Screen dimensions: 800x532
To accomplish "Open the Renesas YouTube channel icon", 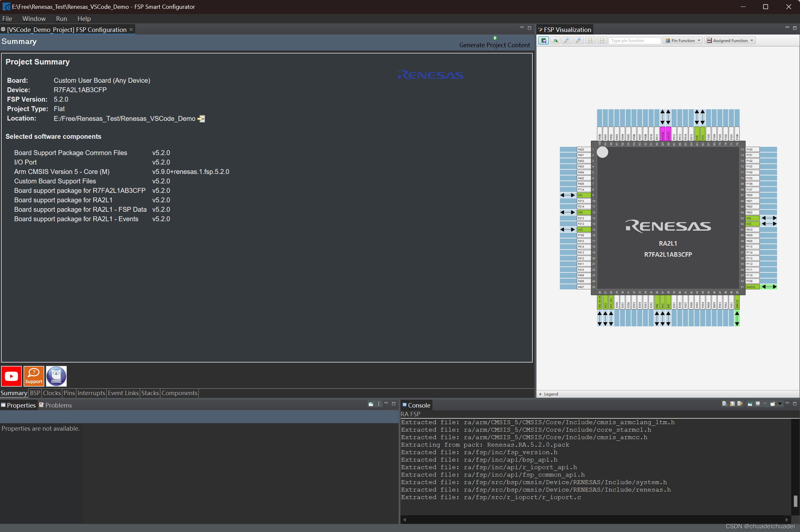I will coord(11,376).
